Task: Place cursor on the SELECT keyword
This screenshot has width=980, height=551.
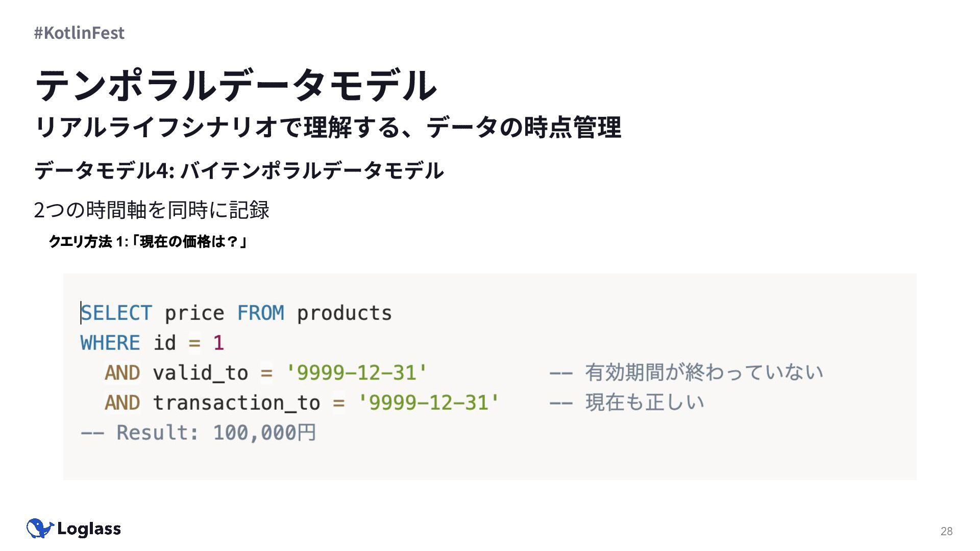Action: 116,313
